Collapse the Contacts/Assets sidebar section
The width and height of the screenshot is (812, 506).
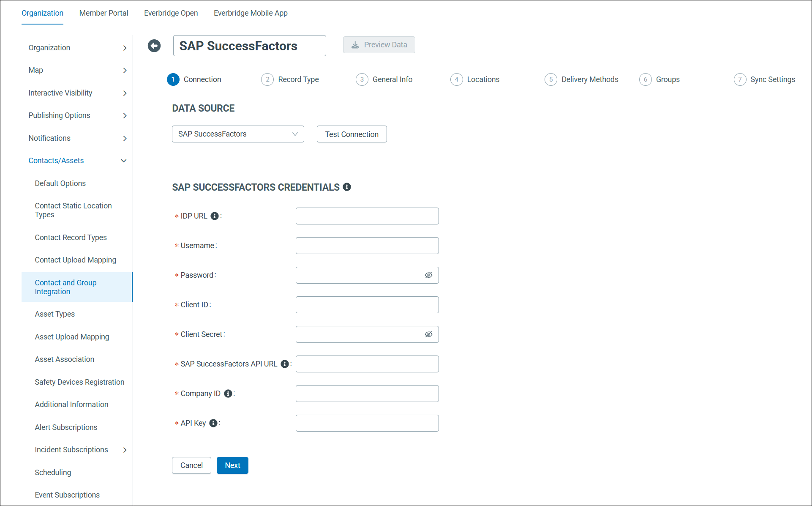124,161
